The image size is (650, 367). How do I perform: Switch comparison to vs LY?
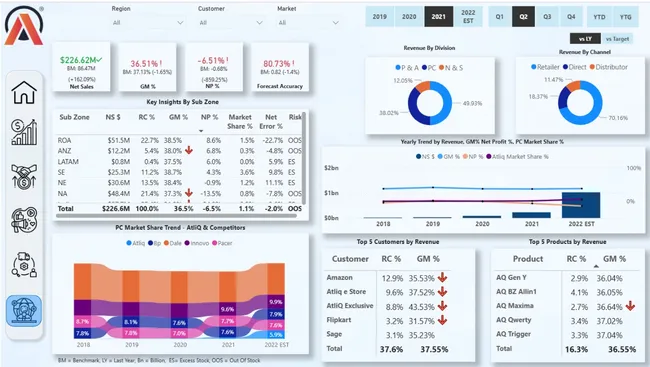[585, 39]
